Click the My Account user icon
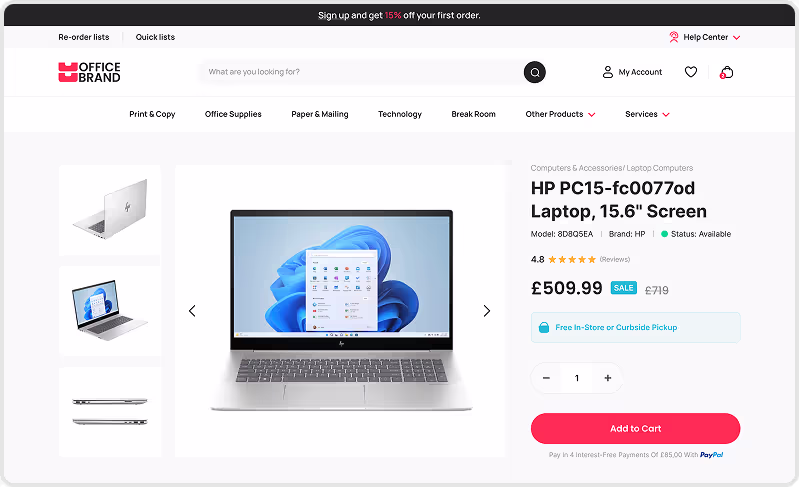The height and width of the screenshot is (487, 799). [x=607, y=72]
